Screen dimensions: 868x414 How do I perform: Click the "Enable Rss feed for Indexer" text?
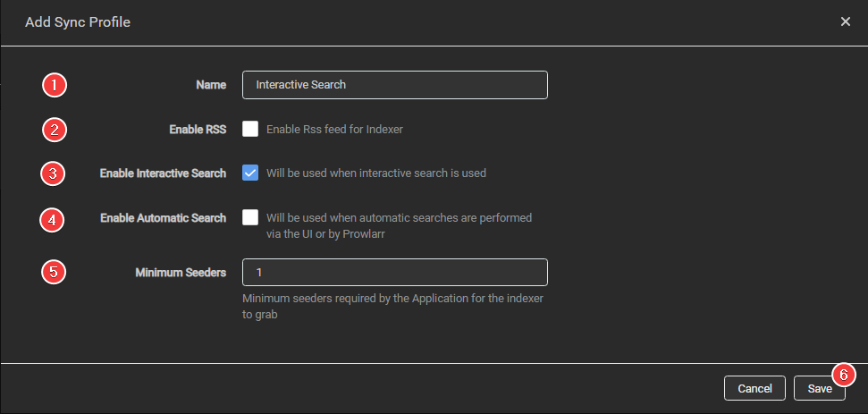click(334, 130)
